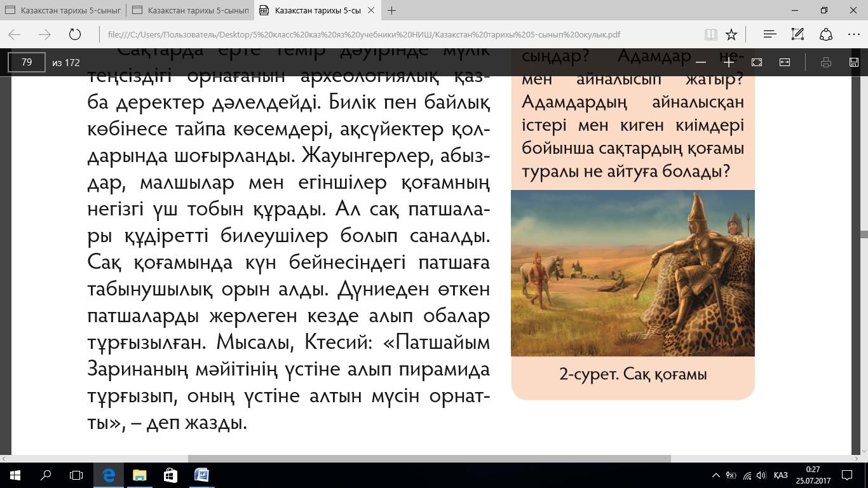
Task: Go back to the previous page
Action: coord(15,34)
